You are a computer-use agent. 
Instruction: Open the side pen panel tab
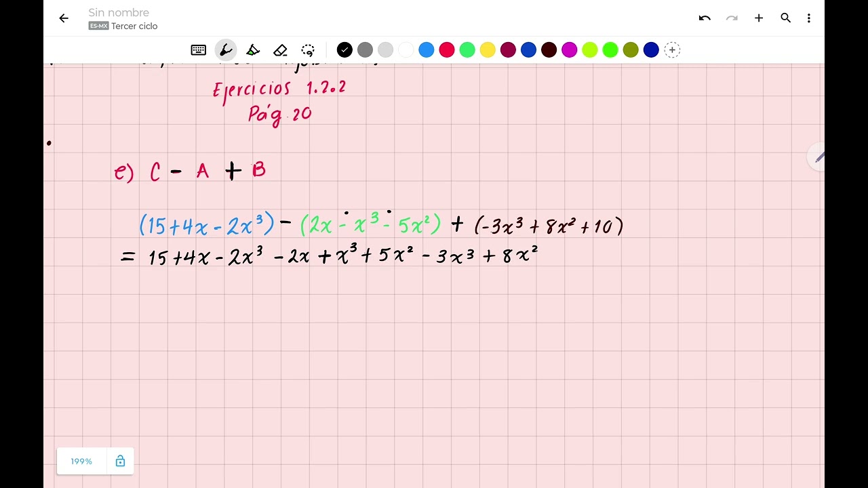[816, 157]
